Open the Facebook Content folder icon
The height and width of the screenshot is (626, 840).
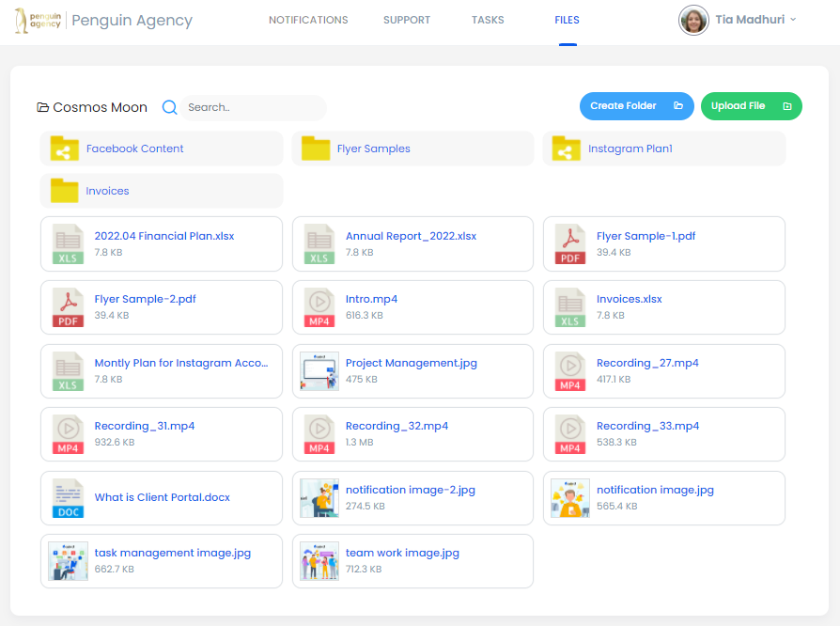(64, 149)
